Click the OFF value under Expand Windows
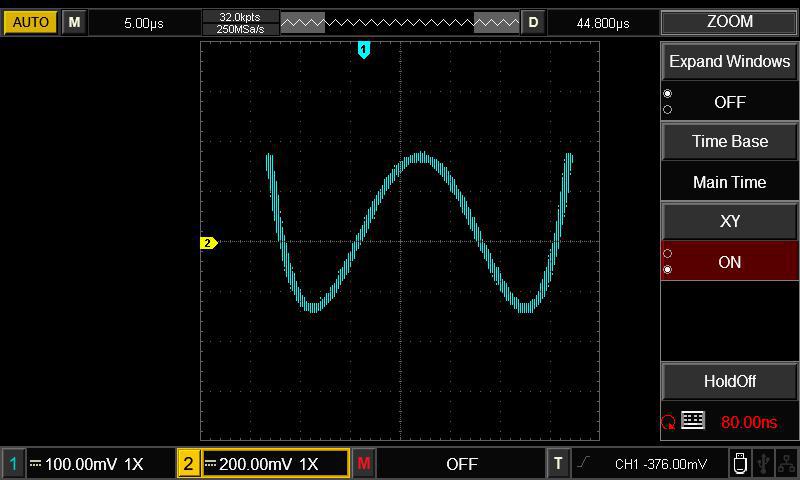This screenshot has width=800, height=480. [730, 102]
